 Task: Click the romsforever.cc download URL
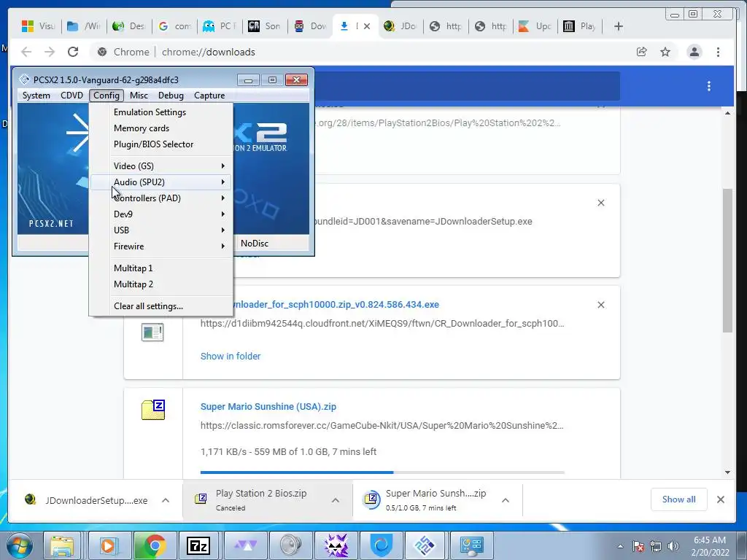tap(382, 426)
